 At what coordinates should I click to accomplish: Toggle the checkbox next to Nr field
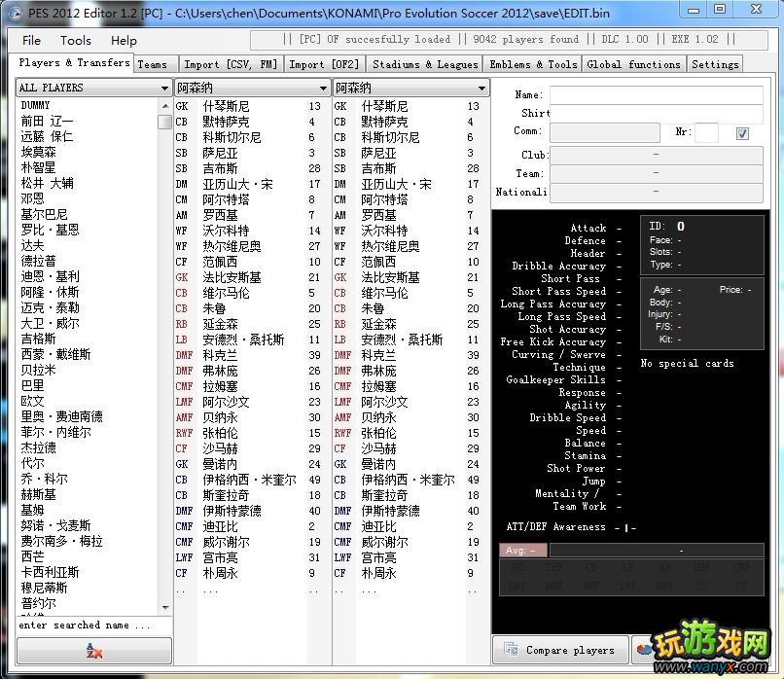(742, 133)
